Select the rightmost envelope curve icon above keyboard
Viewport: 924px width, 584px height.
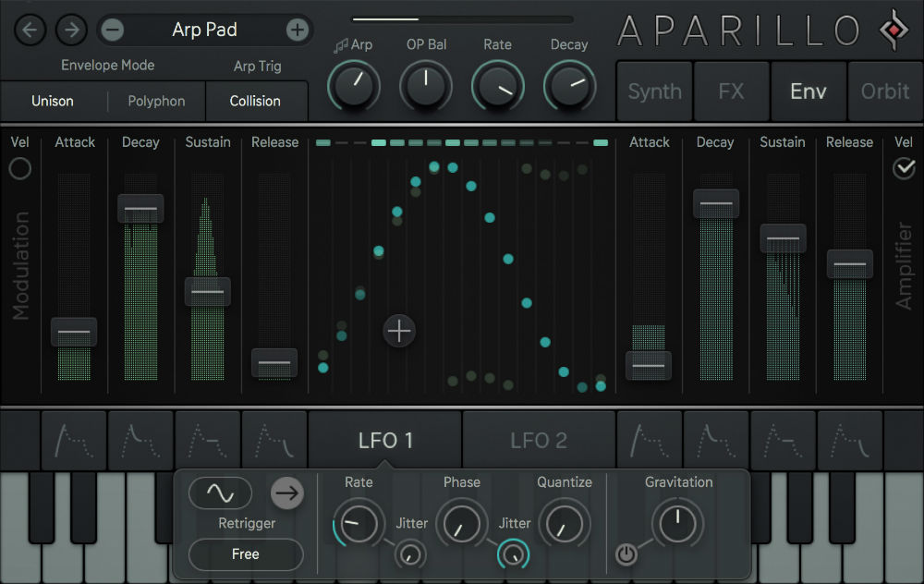(852, 441)
